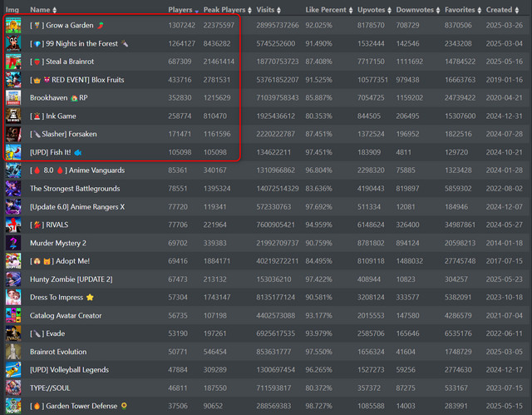Select Murder Mystery 2 created date 2014-01-18
The width and height of the screenshot is (532, 415).
pyautogui.click(x=505, y=244)
